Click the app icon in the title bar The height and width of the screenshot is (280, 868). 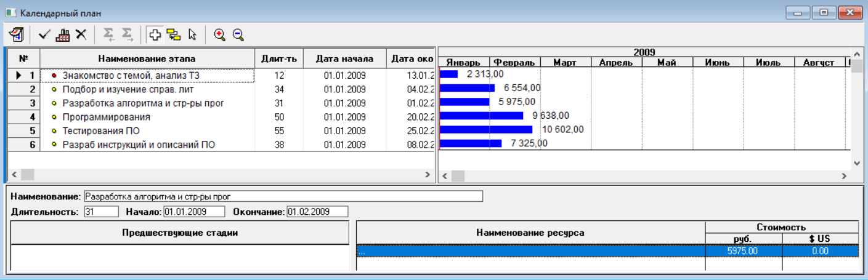coord(10,12)
